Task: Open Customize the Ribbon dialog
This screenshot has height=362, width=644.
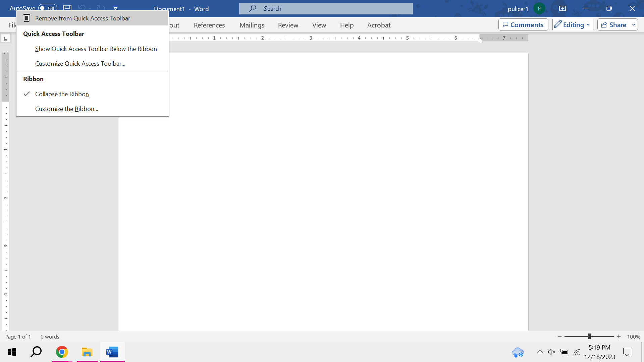Action: coord(66,109)
